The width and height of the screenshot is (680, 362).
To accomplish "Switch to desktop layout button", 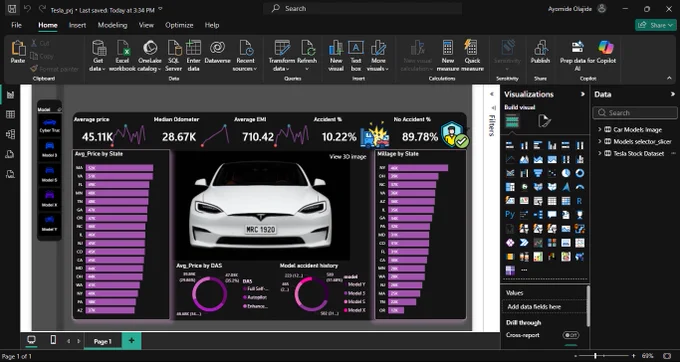I will click(x=31, y=340).
